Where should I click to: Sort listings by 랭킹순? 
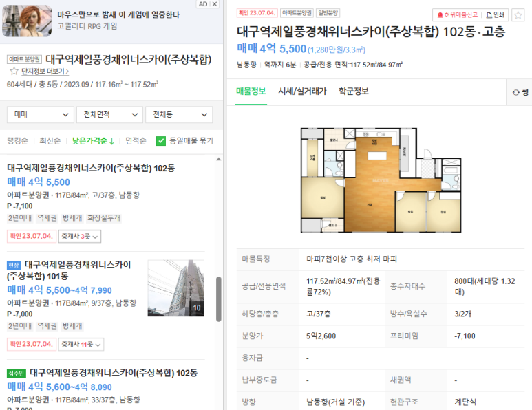coord(17,141)
